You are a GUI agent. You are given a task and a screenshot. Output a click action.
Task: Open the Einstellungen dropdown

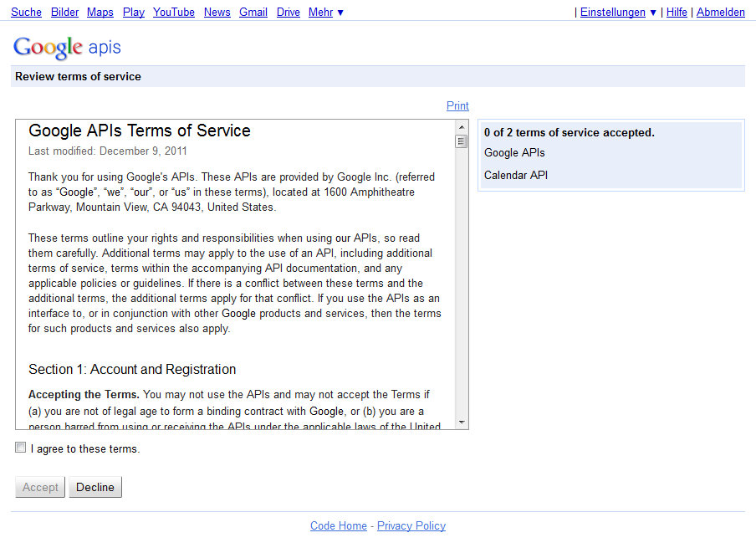point(613,12)
